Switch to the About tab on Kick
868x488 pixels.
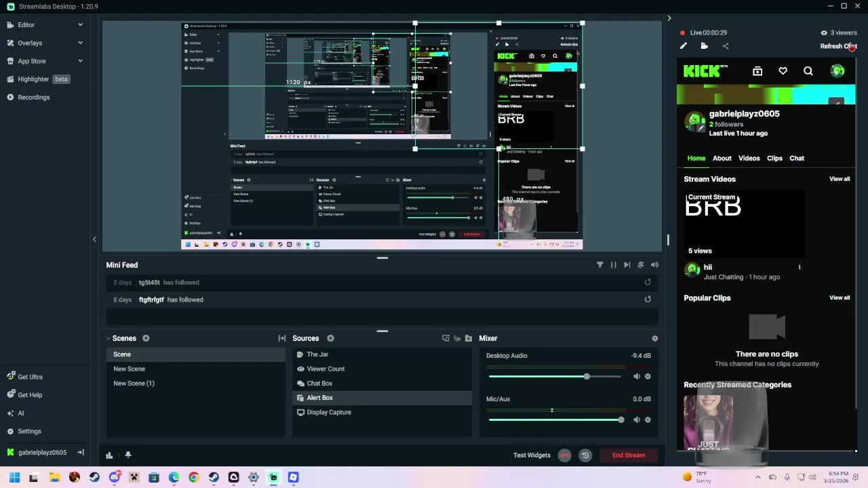point(722,159)
